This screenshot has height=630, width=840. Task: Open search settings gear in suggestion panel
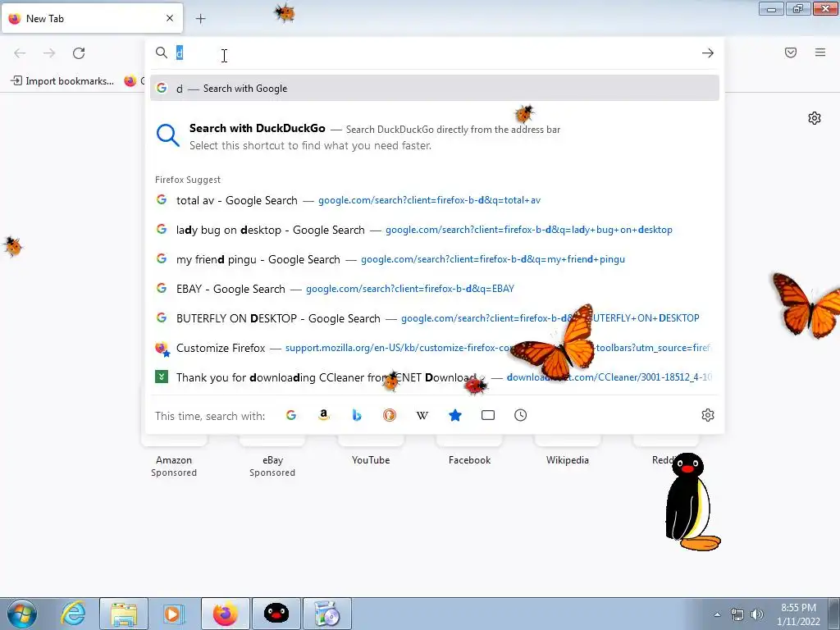[x=708, y=415]
